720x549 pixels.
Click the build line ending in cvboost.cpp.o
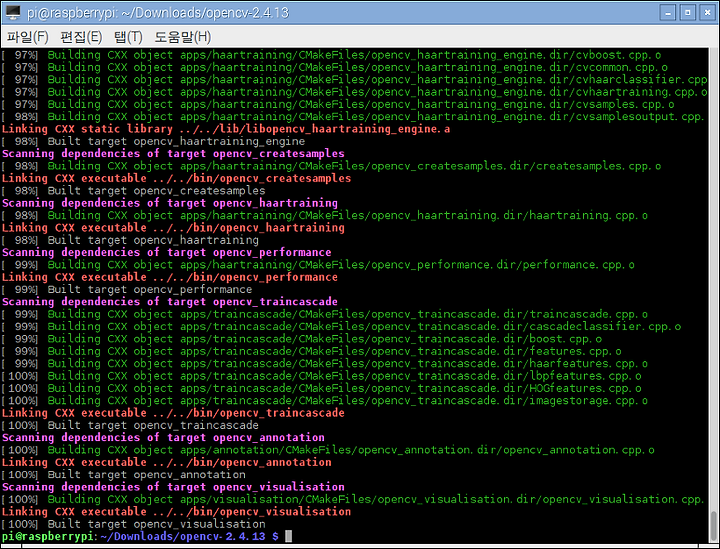(332, 55)
